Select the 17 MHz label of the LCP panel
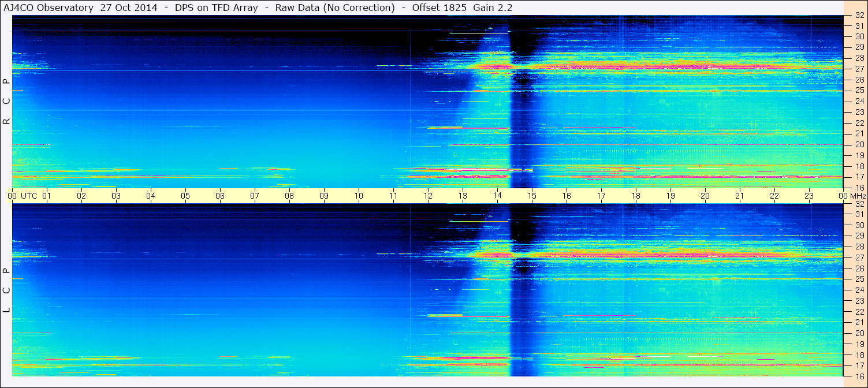The image size is (868, 388). click(859, 365)
